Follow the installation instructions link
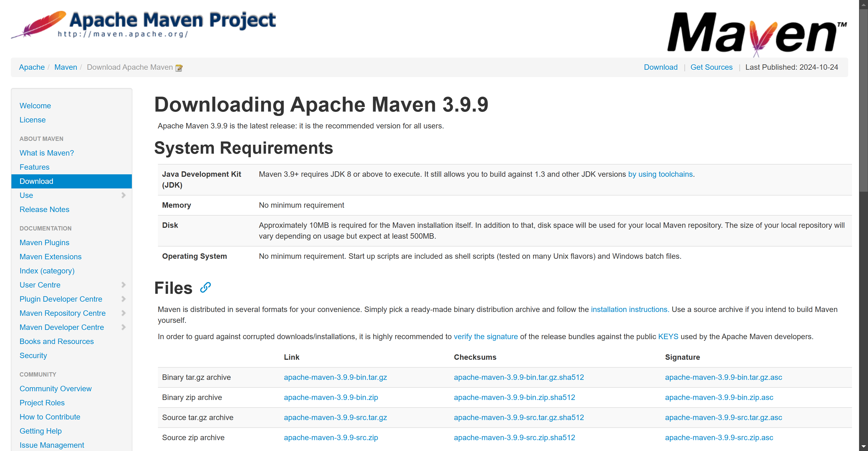 point(629,310)
